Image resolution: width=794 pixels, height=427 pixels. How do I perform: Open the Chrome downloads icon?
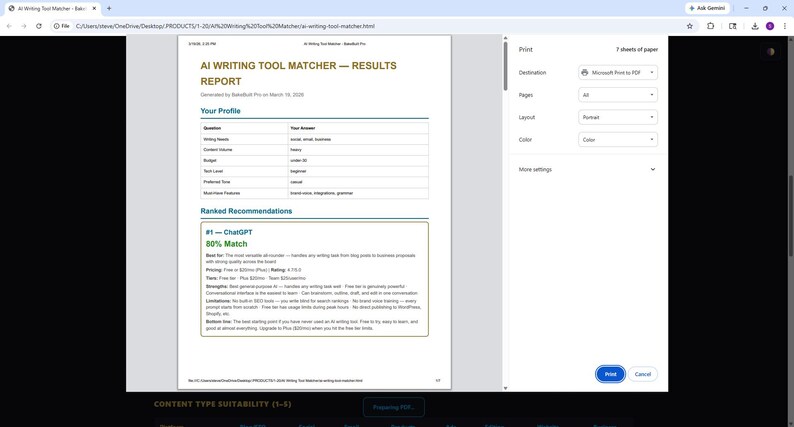(x=755, y=26)
